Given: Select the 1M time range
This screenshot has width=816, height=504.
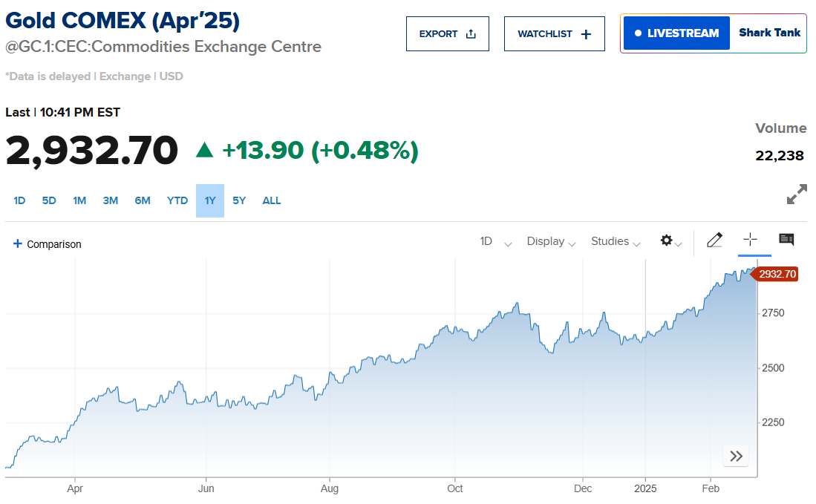Looking at the screenshot, I should pos(79,200).
